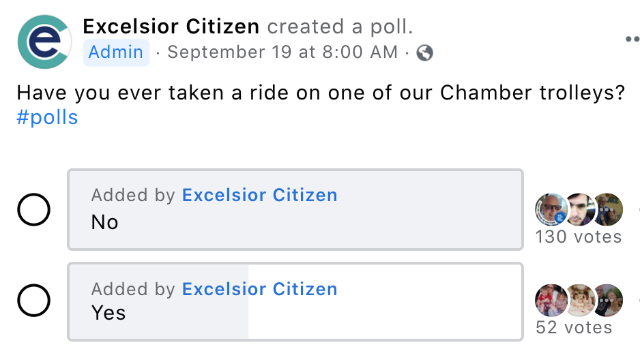Click the third voter avatar for Yes

(607, 301)
